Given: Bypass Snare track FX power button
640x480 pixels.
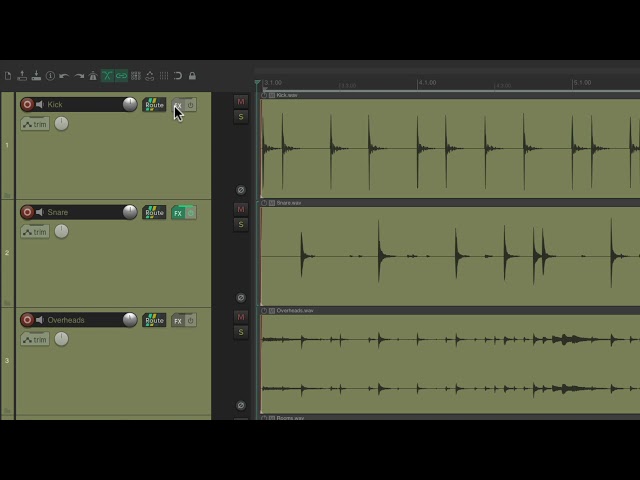Looking at the screenshot, I should point(191,213).
